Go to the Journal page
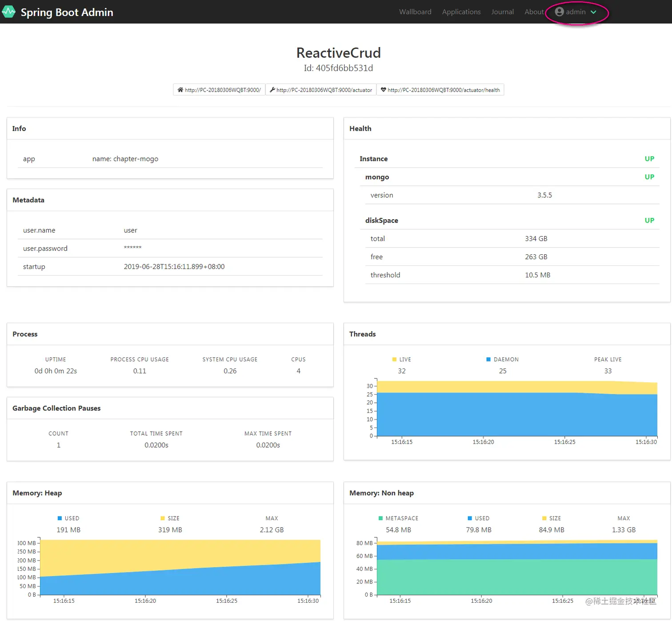 [502, 12]
